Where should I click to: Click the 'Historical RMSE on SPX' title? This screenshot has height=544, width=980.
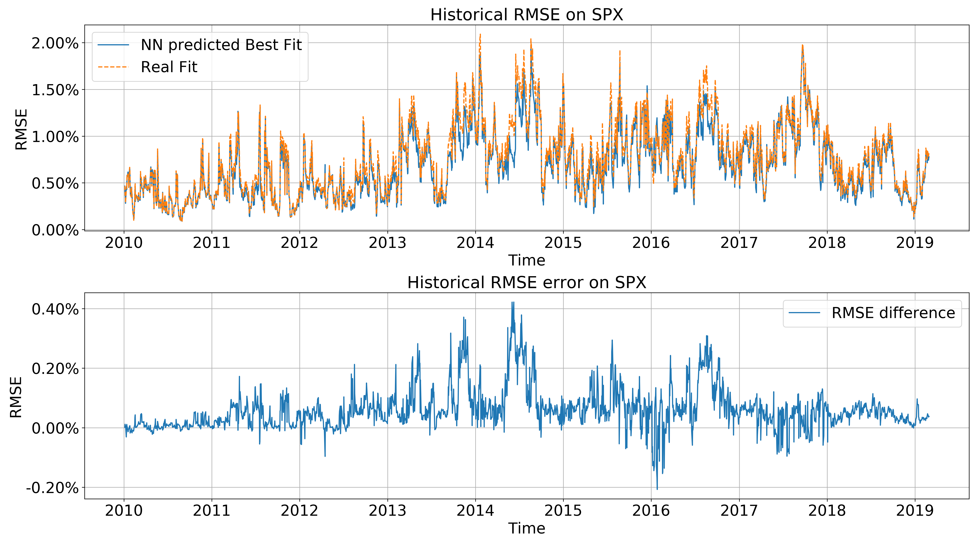coord(526,15)
